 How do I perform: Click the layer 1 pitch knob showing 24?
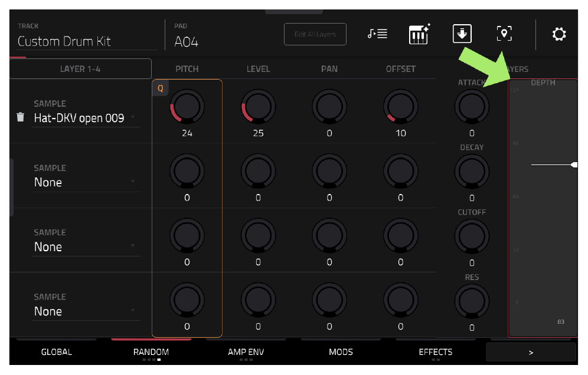[x=187, y=107]
